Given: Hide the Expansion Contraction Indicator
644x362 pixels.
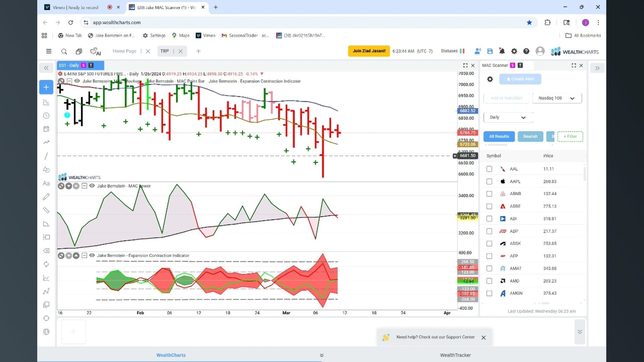Looking at the screenshot, I should pos(92,255).
